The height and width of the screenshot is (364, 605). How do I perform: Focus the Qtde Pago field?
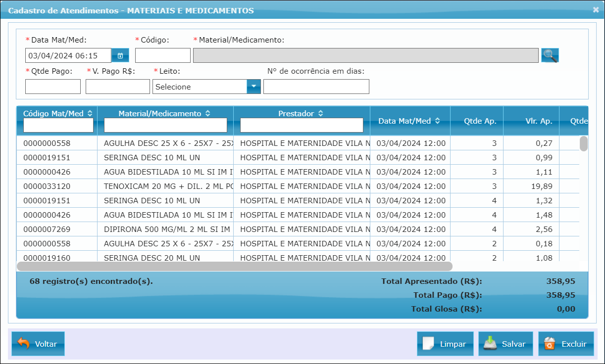pyautogui.click(x=53, y=87)
